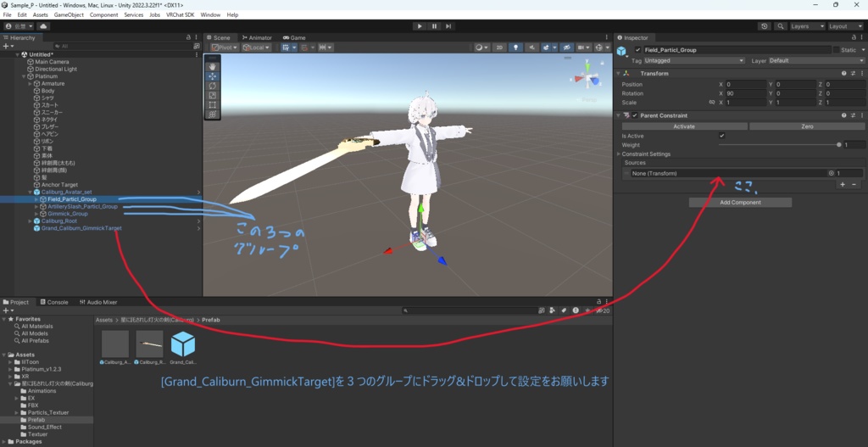Open the GameObject menu
This screenshot has height=447, width=868.
(69, 15)
